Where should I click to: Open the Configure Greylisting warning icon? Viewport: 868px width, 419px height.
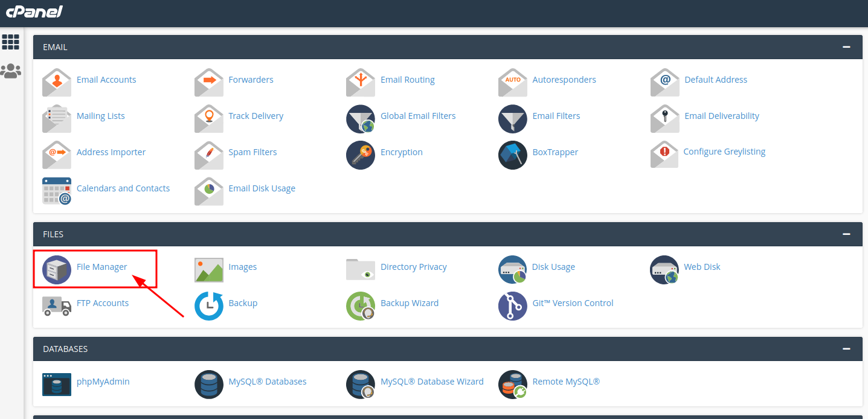point(665,155)
